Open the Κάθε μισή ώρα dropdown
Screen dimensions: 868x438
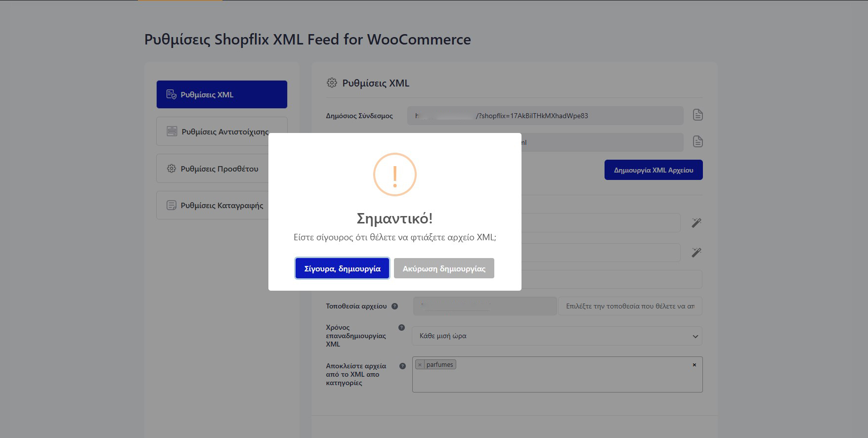[x=557, y=336]
